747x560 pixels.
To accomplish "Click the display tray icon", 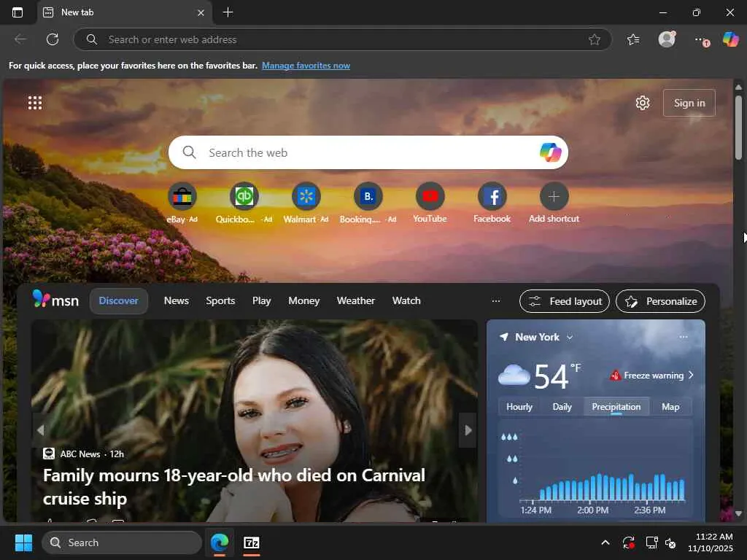I will tap(651, 542).
